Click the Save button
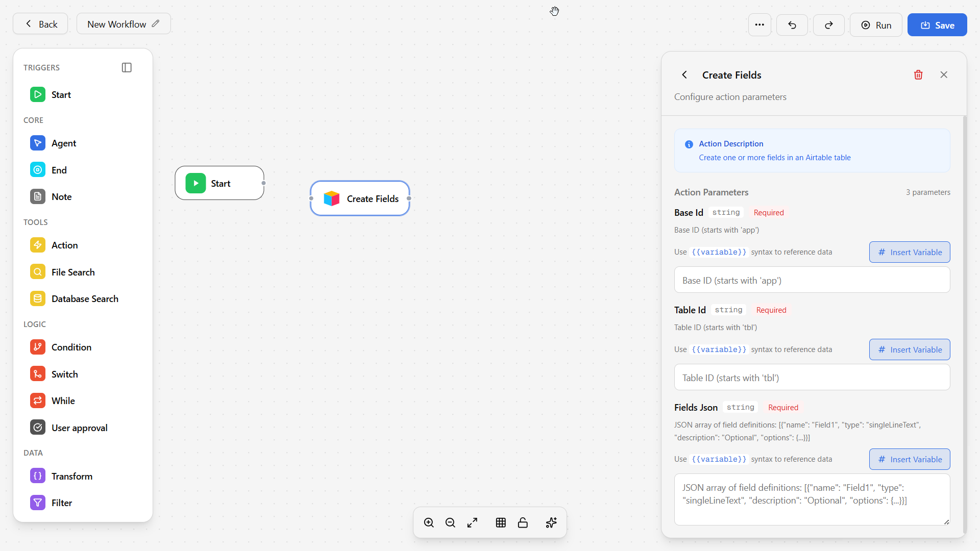This screenshot has width=980, height=551. [937, 25]
